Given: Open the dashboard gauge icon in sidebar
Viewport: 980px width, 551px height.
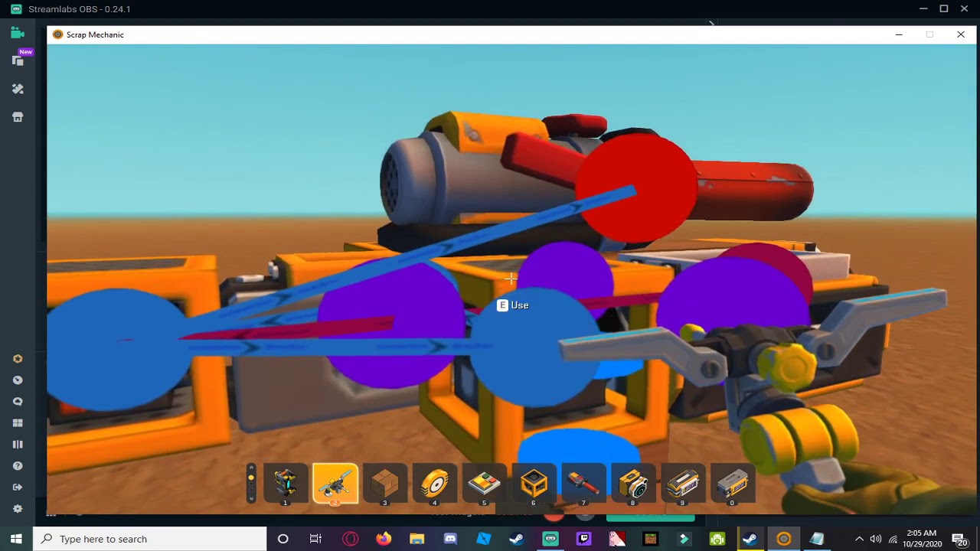Looking at the screenshot, I should pos(18,380).
